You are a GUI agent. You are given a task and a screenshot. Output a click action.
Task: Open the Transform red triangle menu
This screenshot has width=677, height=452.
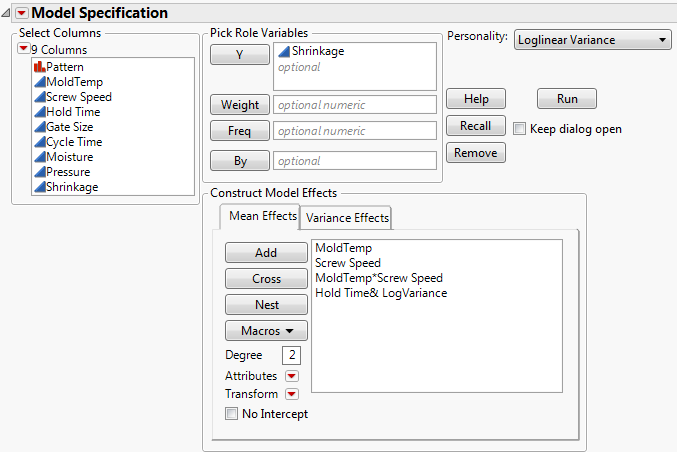click(x=292, y=394)
